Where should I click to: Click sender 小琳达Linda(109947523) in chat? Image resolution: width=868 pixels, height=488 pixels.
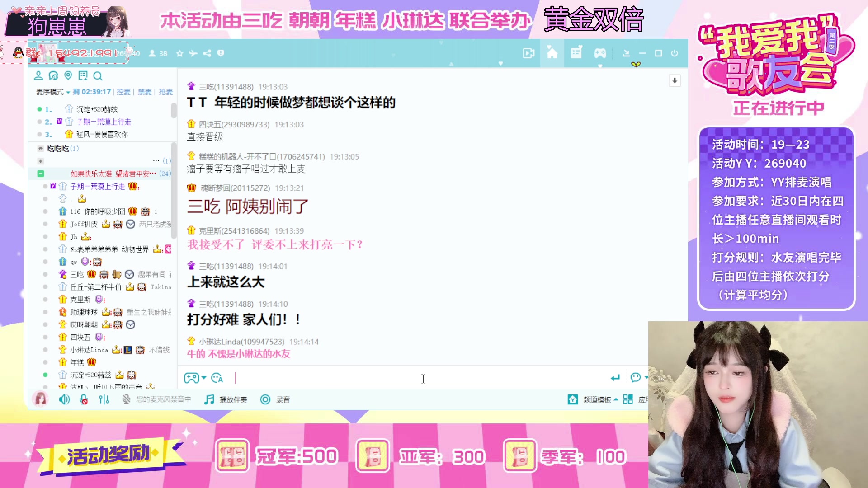point(241,342)
